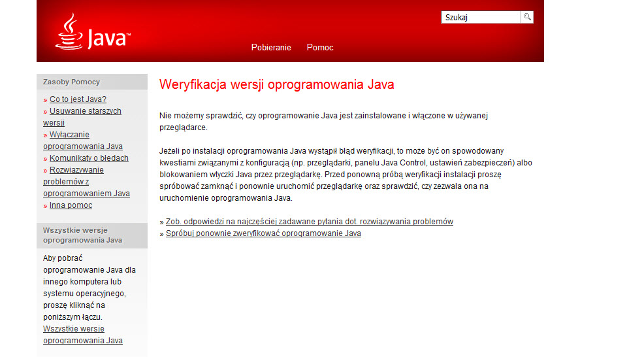The width and height of the screenshot is (644, 357).
Task: Open 'Rozwiązywanie problemów z oprogramowaniem Java' link
Action: click(86, 181)
